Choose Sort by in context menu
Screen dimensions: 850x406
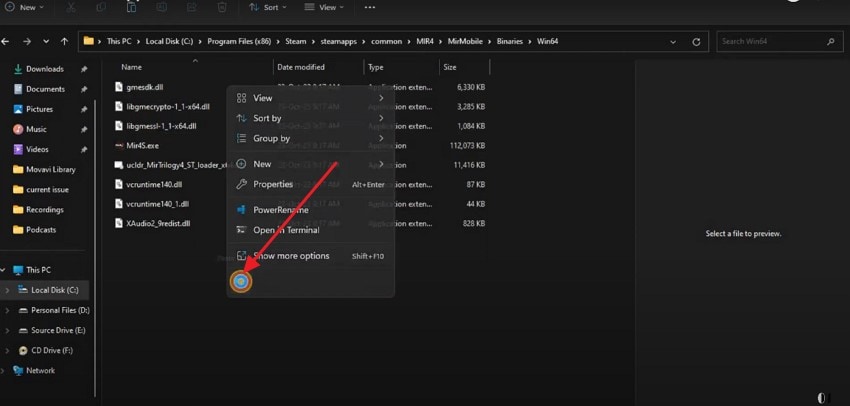[x=310, y=118]
